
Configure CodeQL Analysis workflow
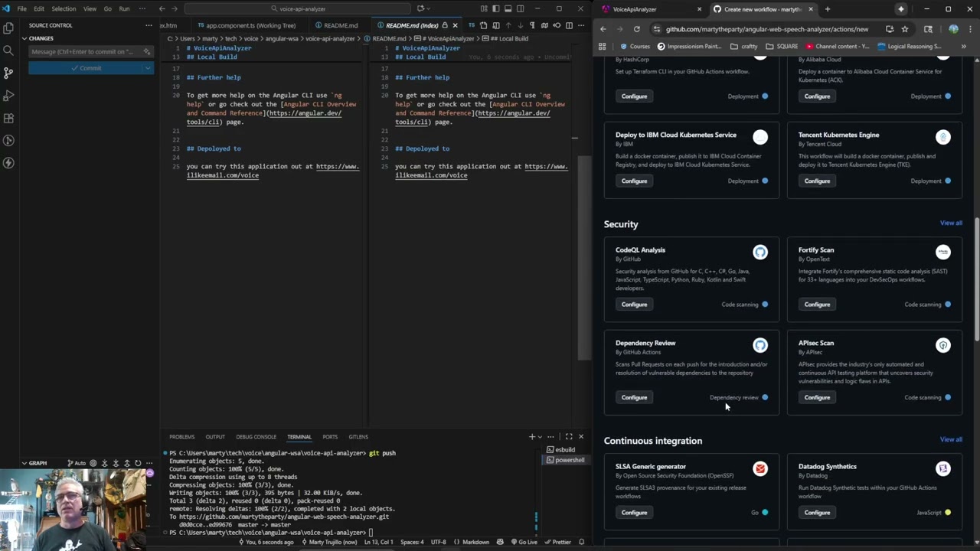(x=634, y=305)
